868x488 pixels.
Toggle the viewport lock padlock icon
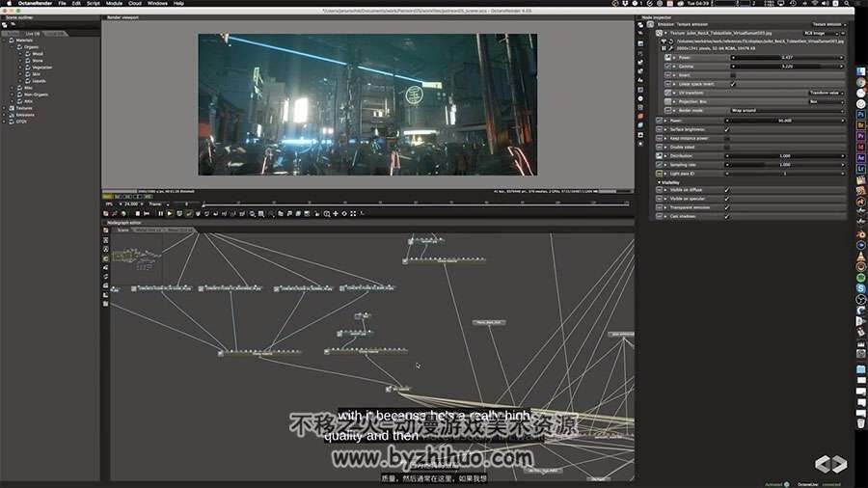click(317, 213)
